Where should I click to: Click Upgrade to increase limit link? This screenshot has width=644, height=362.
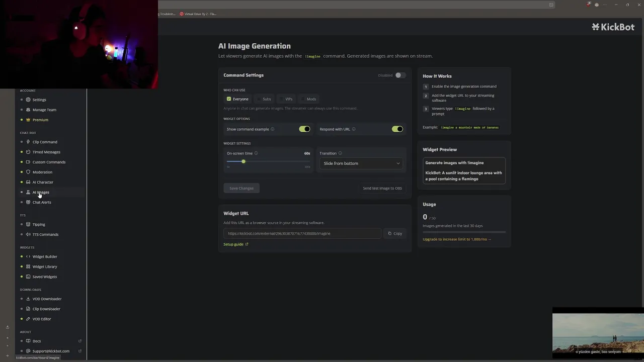[x=457, y=239]
